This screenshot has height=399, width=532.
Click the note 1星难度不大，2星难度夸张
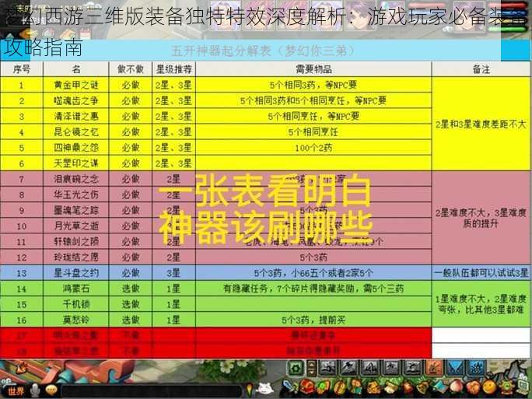481,304
